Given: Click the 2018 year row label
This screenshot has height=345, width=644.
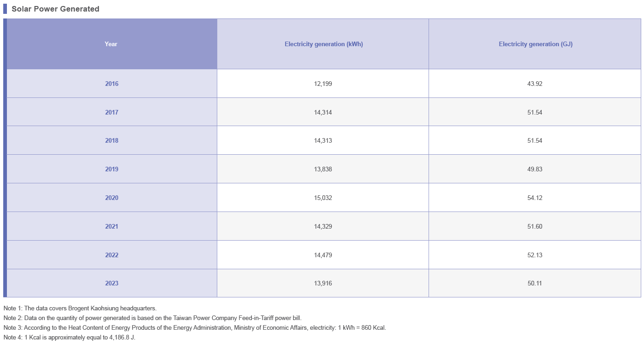Looking at the screenshot, I should [112, 140].
